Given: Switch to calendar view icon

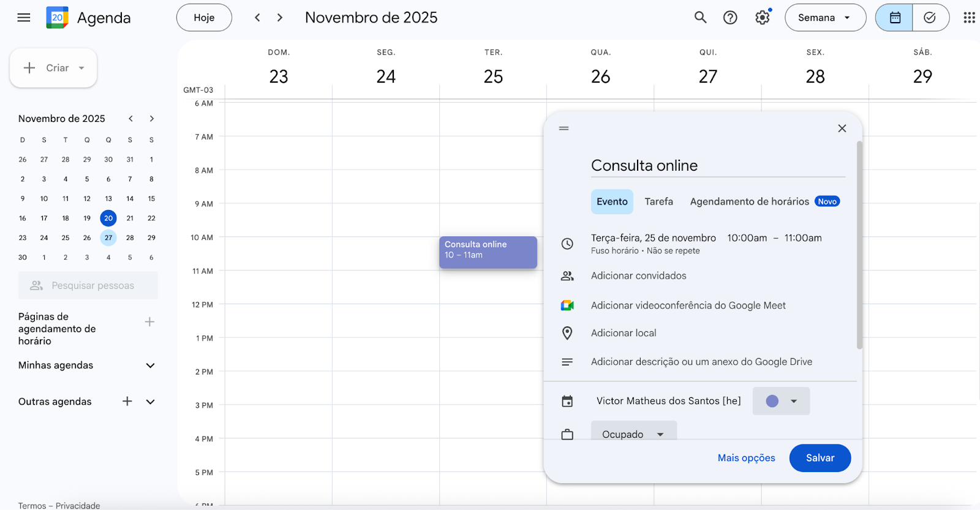Looking at the screenshot, I should (894, 18).
